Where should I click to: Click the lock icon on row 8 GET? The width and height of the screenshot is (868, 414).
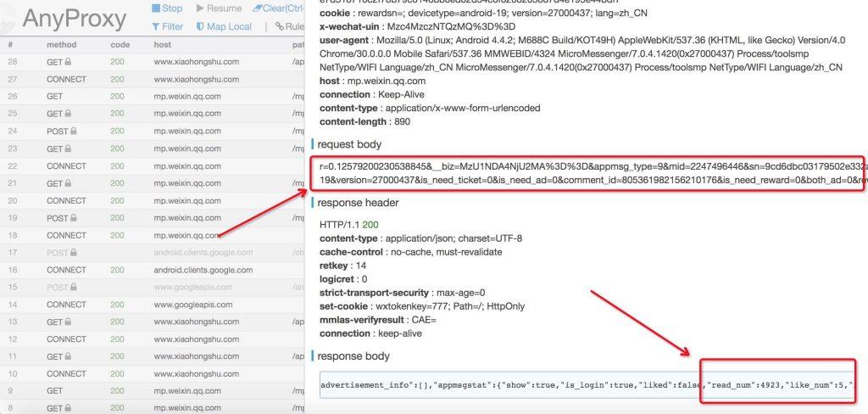68,408
